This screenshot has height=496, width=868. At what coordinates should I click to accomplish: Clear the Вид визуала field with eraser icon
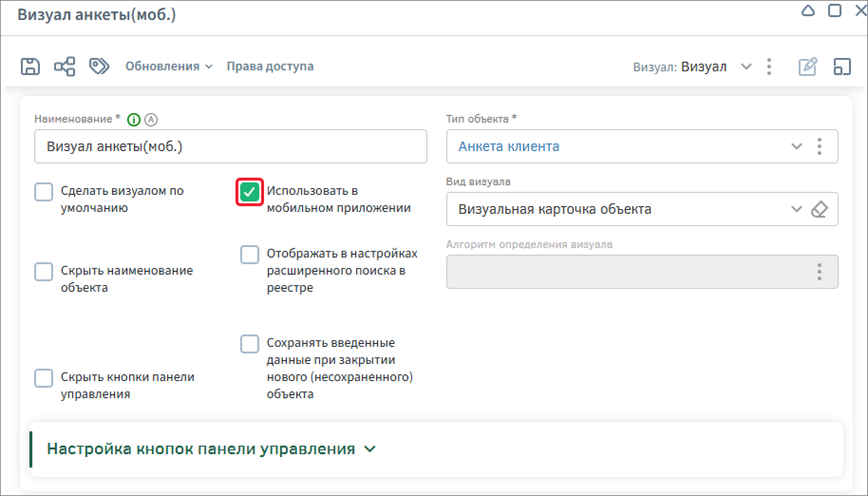point(820,209)
